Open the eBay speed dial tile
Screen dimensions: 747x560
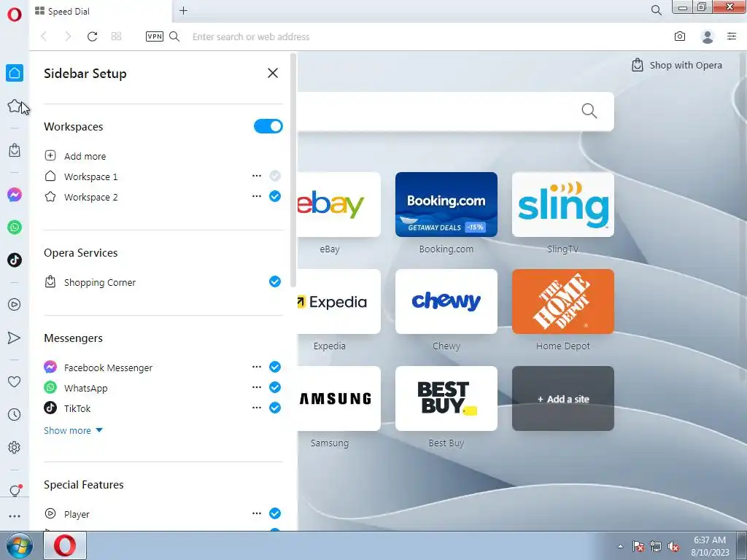pyautogui.click(x=338, y=204)
